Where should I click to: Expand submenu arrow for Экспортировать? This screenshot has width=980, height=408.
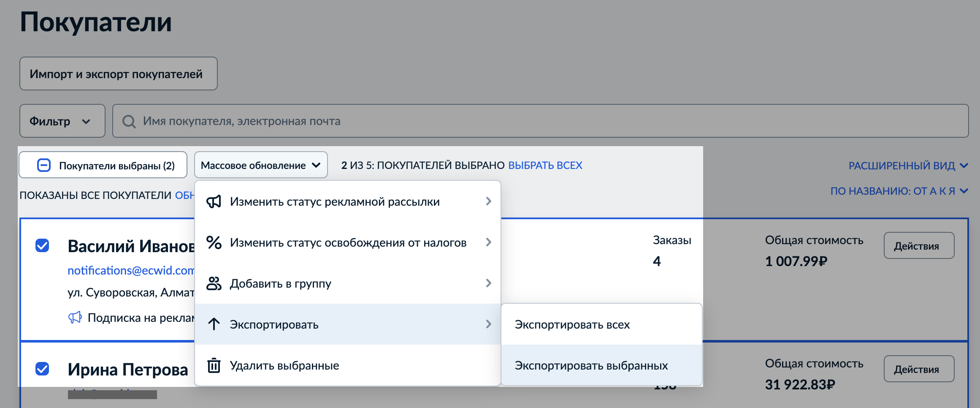click(488, 324)
